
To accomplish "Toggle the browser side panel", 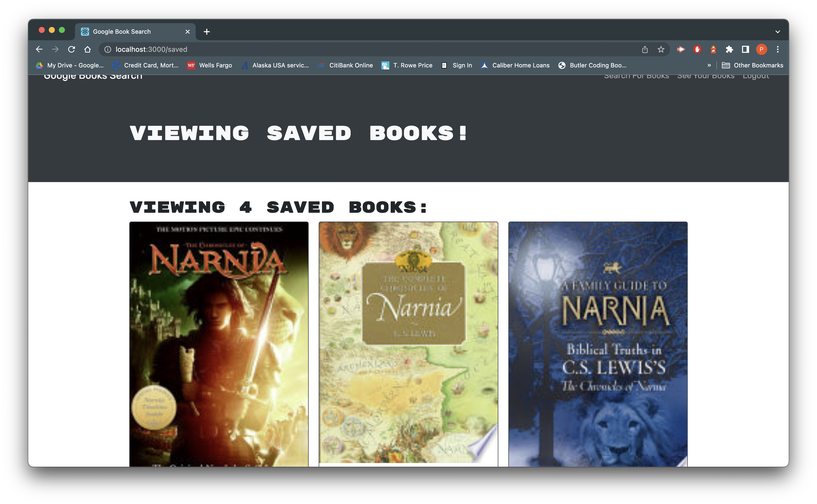I will (745, 49).
